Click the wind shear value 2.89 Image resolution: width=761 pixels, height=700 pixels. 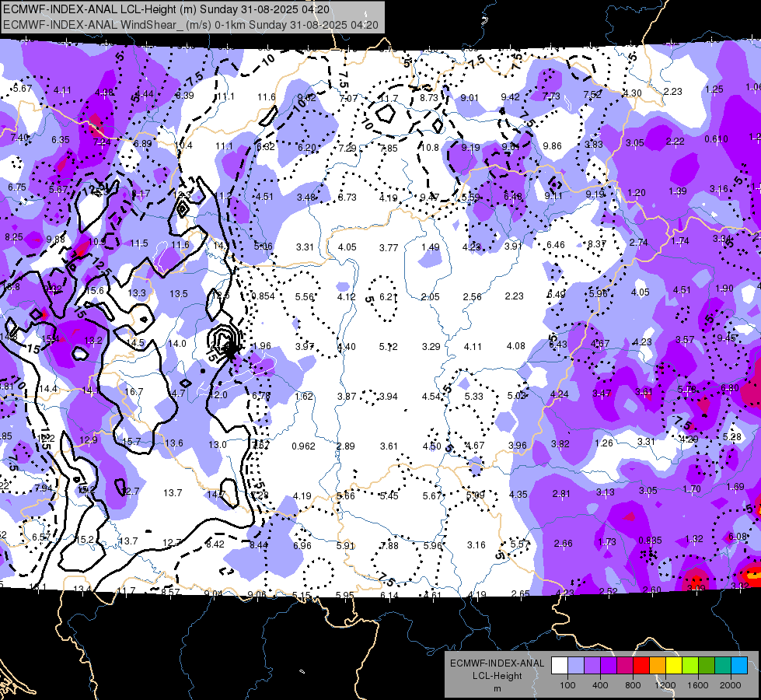(346, 446)
